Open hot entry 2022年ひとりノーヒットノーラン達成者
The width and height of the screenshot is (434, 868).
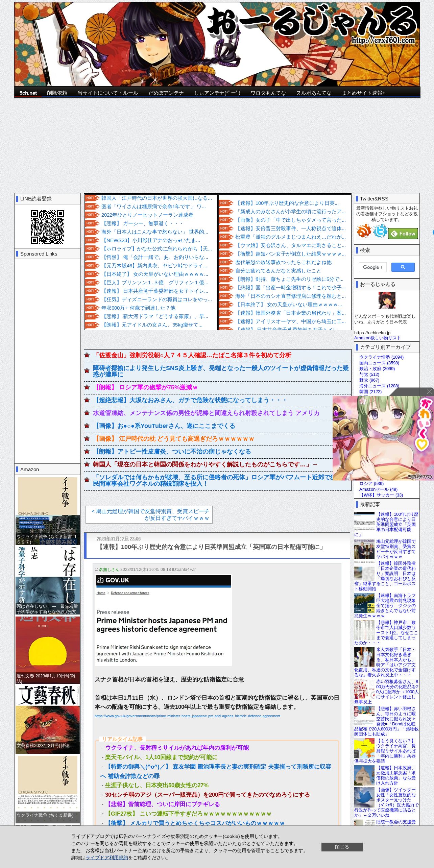pos(147,215)
